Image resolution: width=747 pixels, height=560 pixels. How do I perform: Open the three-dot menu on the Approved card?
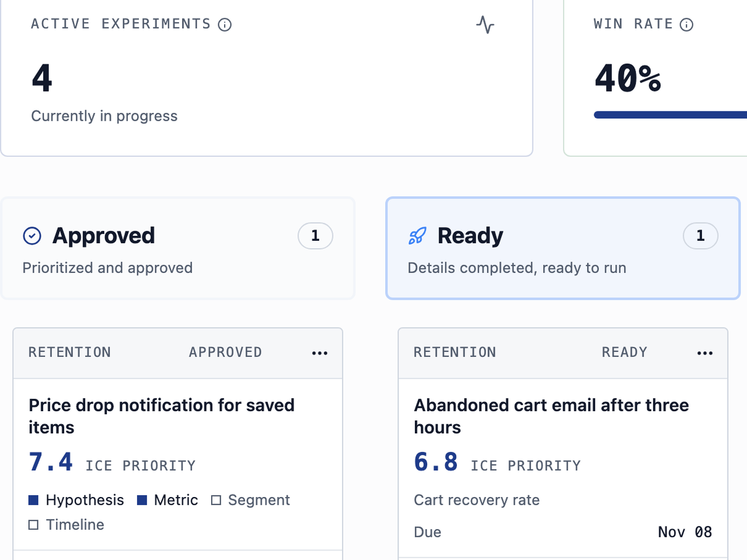click(320, 353)
